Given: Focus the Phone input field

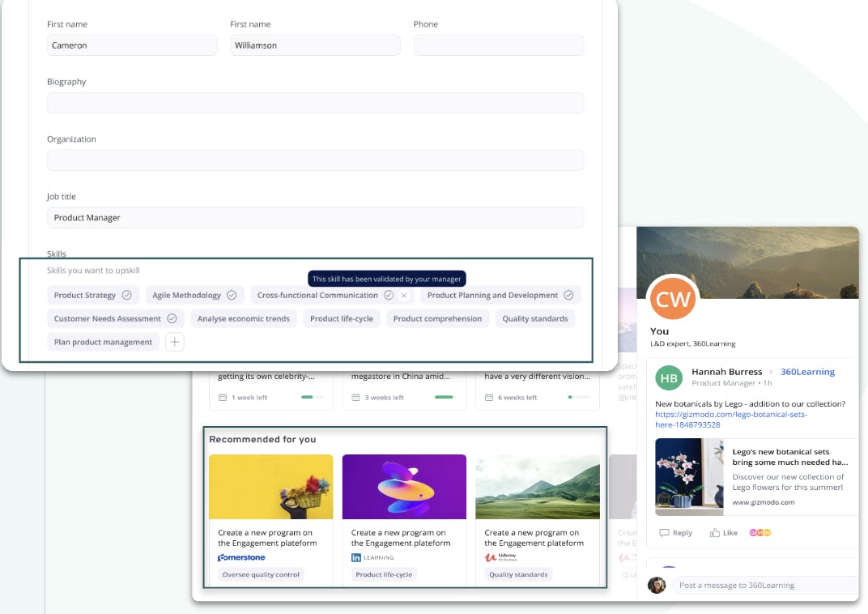Looking at the screenshot, I should tap(498, 45).
